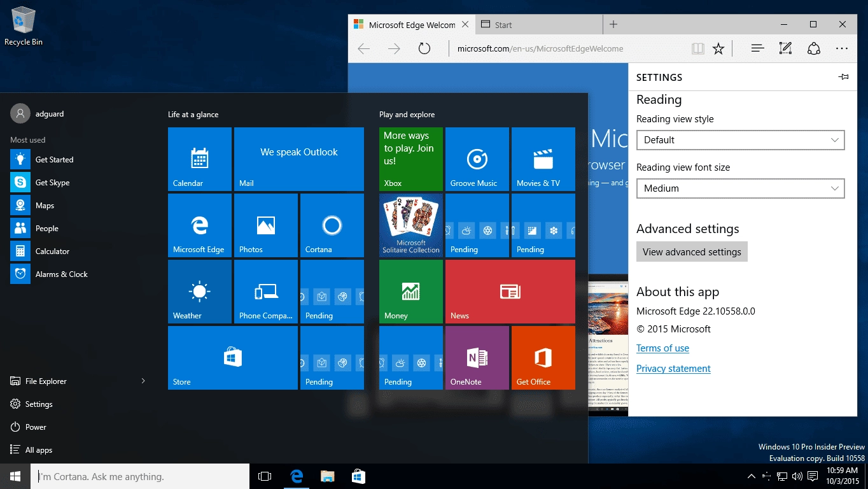Switch to the Start tab in Edge
The image size is (868, 489).
click(x=538, y=25)
